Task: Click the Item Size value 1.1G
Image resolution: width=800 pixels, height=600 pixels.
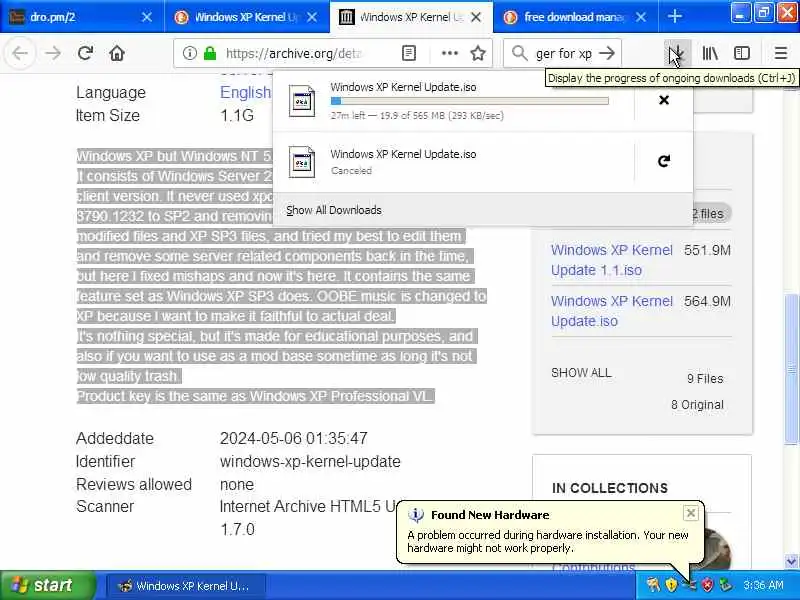Action: click(x=237, y=115)
